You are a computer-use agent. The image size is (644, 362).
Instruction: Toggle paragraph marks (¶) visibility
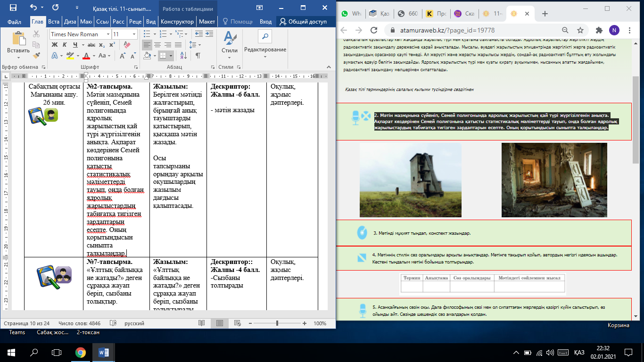click(198, 55)
